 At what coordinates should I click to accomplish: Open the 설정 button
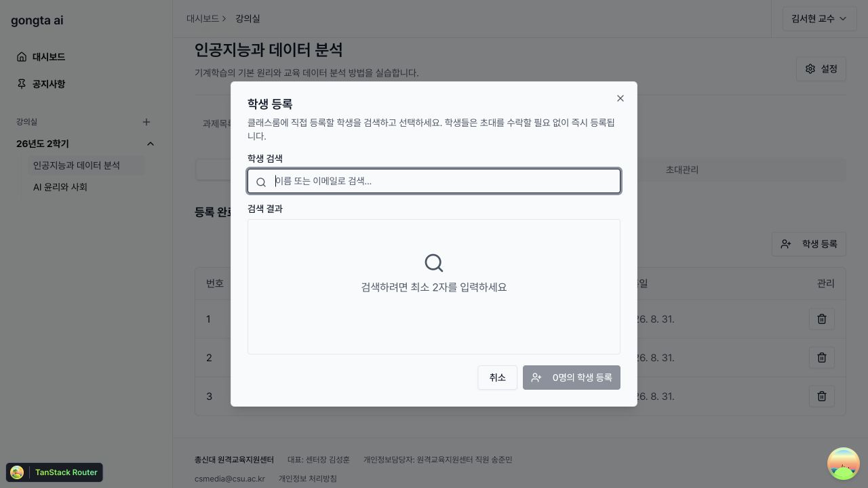click(x=821, y=68)
